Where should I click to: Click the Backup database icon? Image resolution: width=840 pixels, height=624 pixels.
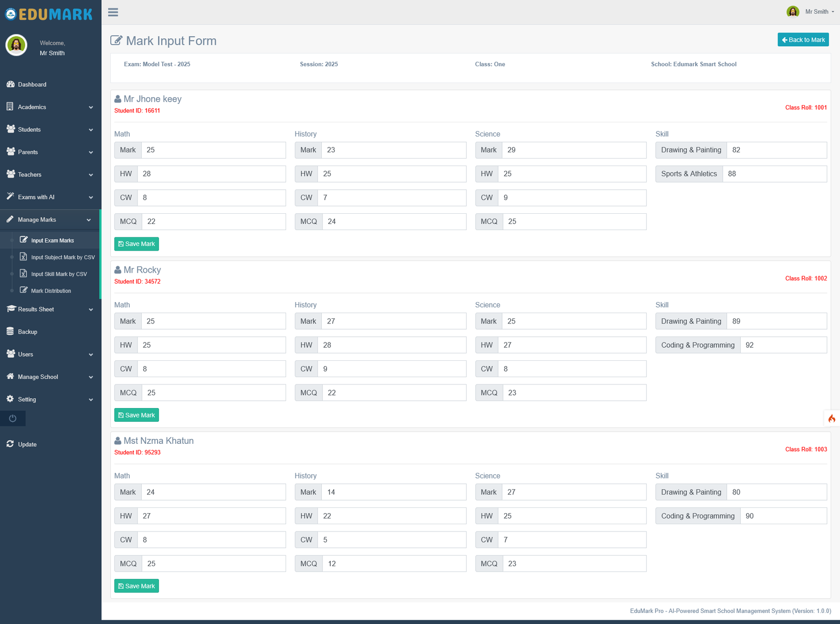click(x=10, y=331)
